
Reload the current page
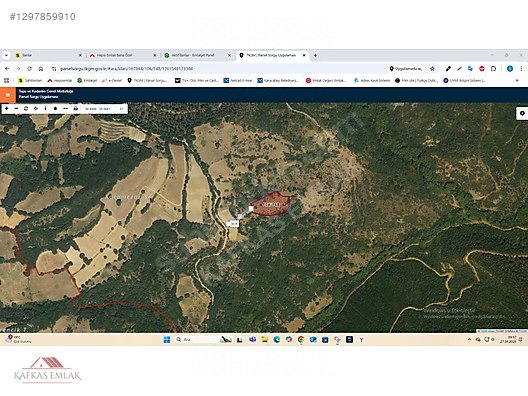pos(30,69)
